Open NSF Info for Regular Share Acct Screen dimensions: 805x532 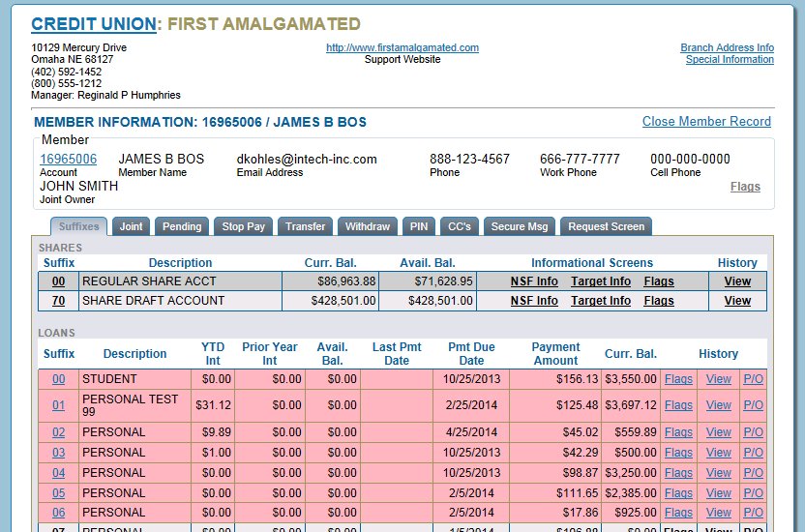tap(534, 281)
